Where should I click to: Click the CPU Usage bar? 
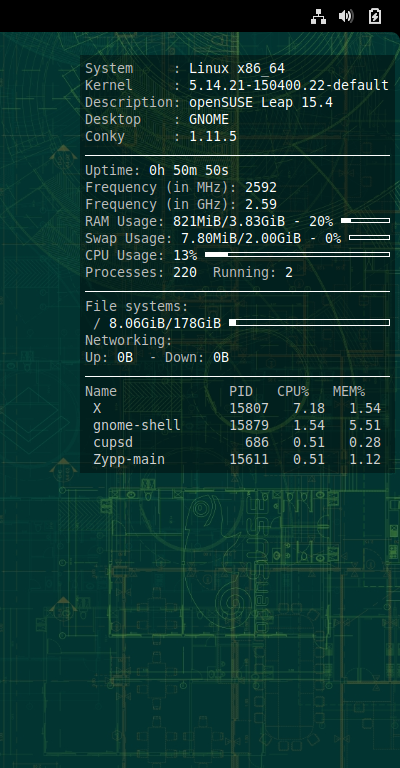point(297,255)
